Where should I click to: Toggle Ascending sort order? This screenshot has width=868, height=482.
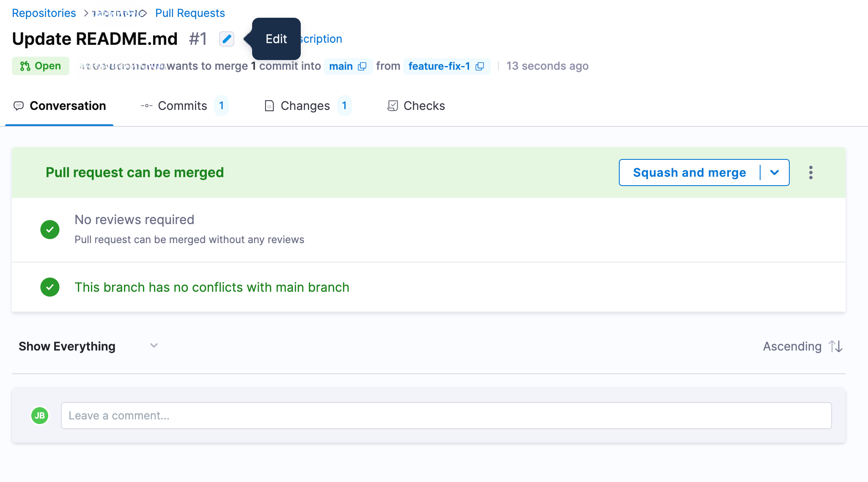792,346
